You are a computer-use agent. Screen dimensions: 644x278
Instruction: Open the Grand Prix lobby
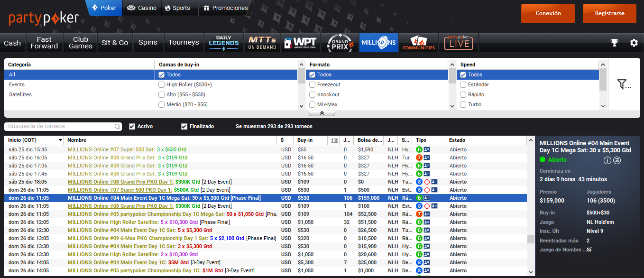tap(340, 43)
